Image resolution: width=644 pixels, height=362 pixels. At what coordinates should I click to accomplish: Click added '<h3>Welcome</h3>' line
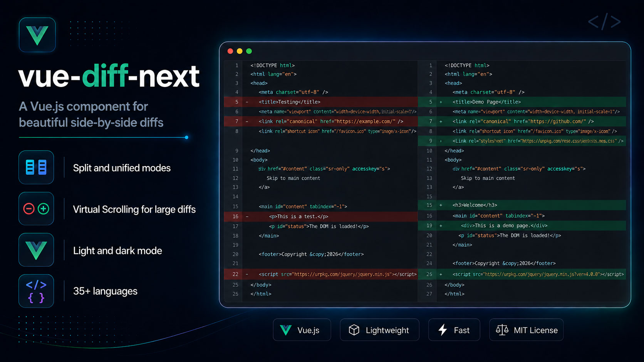(522, 205)
